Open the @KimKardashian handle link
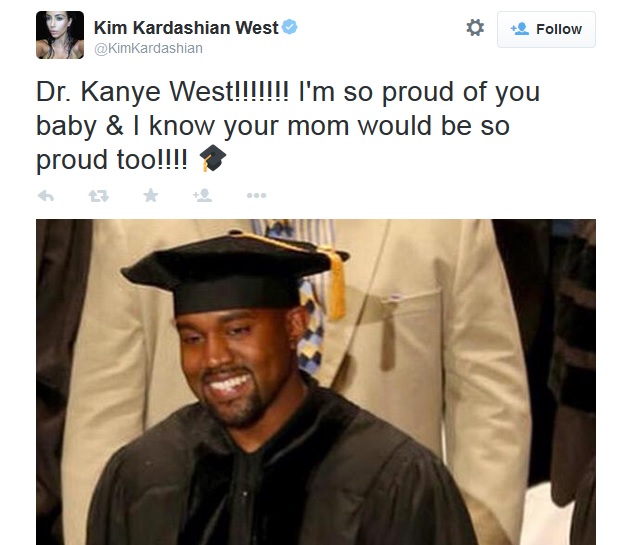The width and height of the screenshot is (624, 545). [148, 48]
